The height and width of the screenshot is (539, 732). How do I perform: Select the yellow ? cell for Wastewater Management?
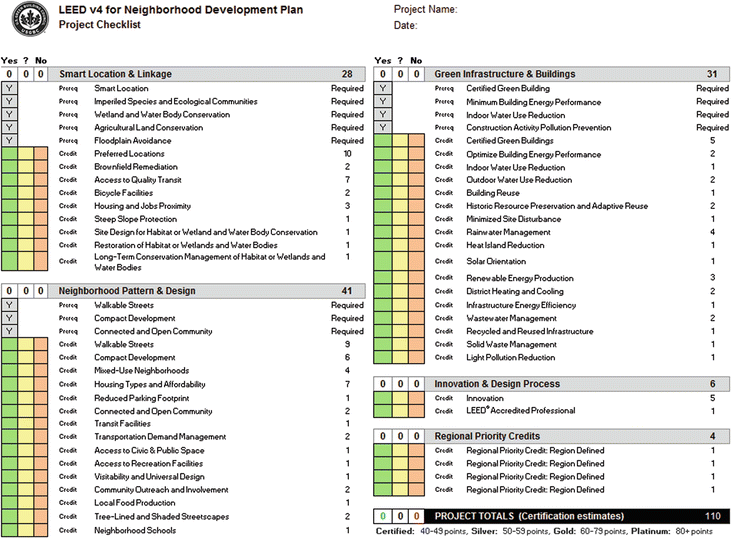click(400, 318)
